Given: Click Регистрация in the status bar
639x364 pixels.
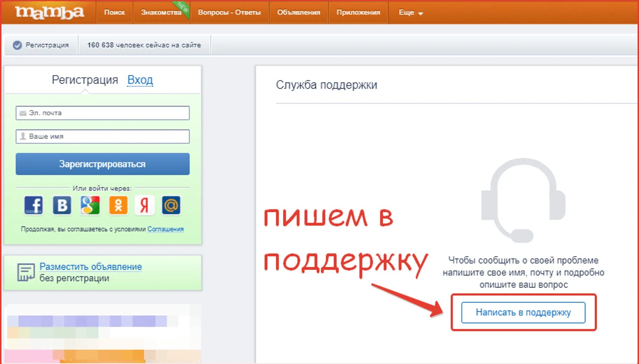Looking at the screenshot, I should point(47,45).
